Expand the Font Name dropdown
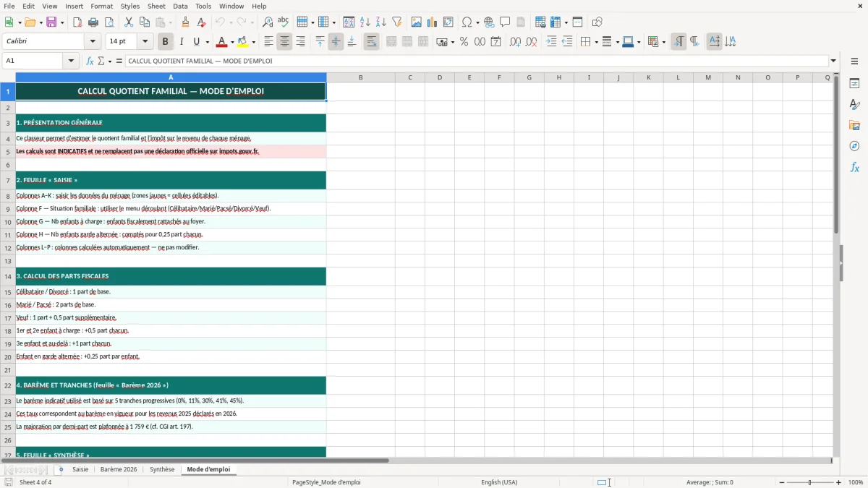This screenshot has height=488, width=868. click(x=93, y=42)
